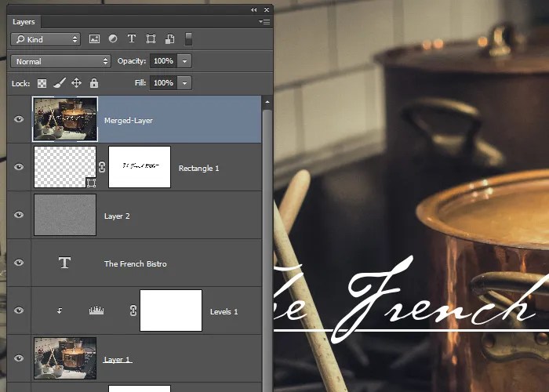Click the Fill 100% value field

(163, 83)
